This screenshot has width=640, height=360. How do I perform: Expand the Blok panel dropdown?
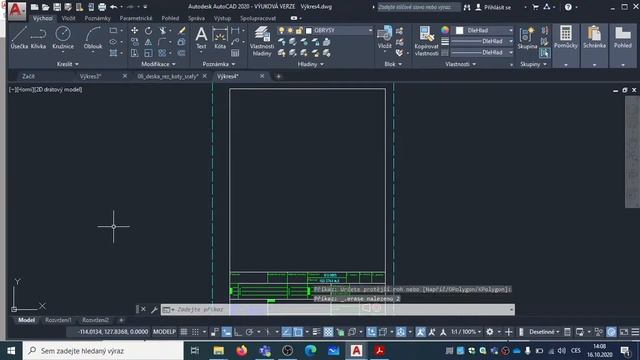(x=393, y=64)
